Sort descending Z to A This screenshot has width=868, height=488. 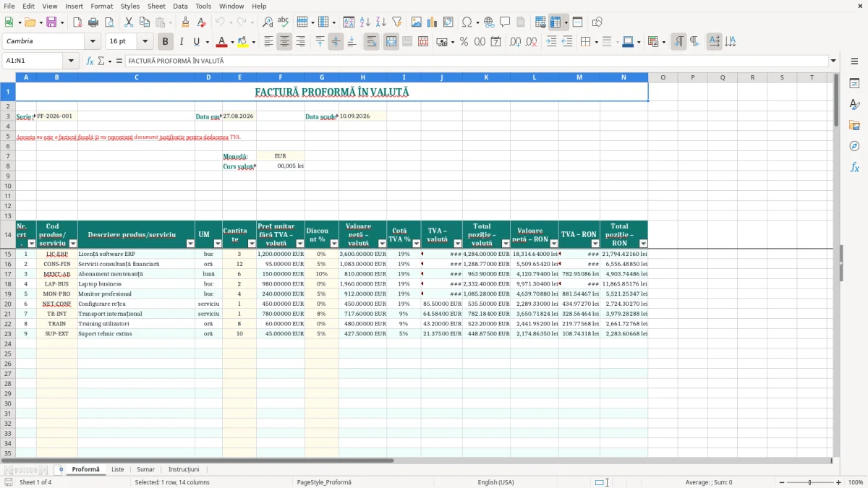point(380,22)
